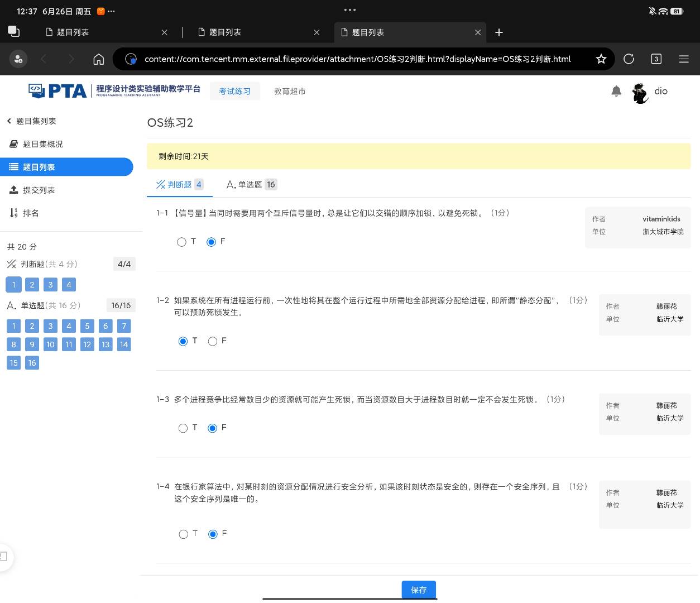Tap the floating feedback icon at left edge
Viewport: 700px width, 603px height.
click(x=4, y=557)
